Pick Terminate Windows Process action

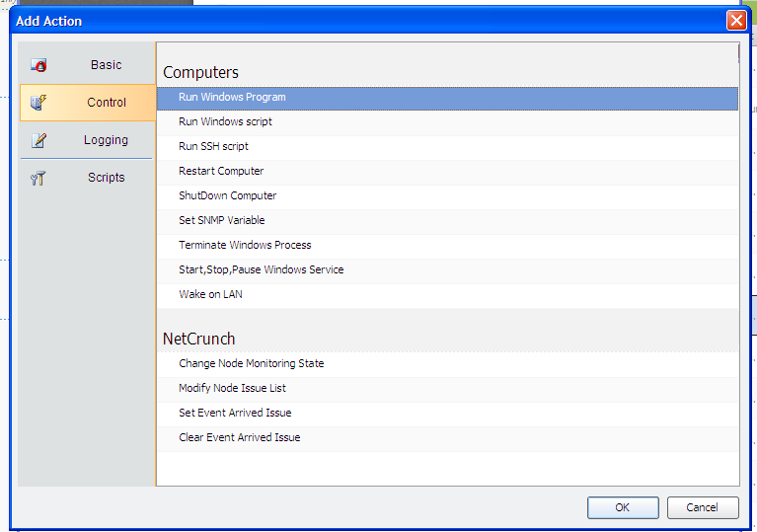click(x=245, y=246)
